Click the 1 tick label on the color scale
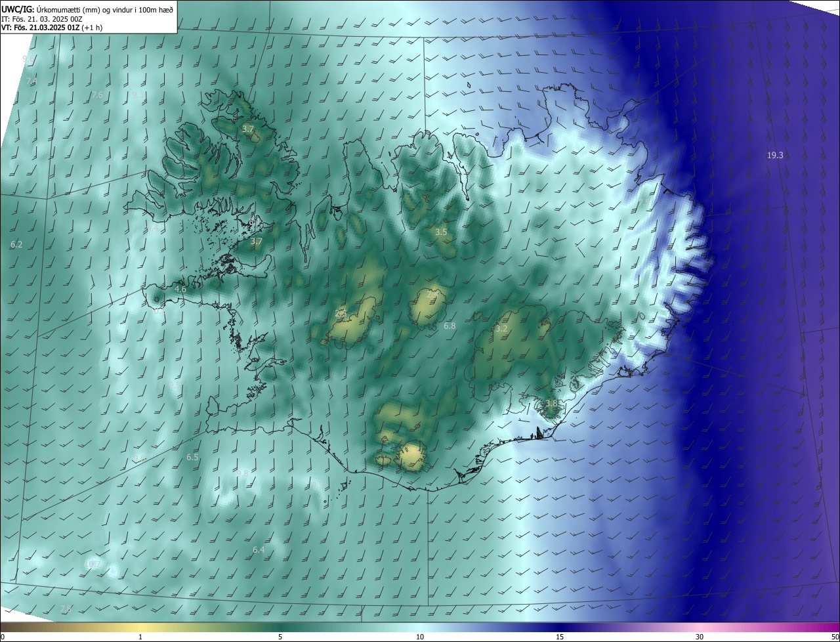 pos(140,637)
